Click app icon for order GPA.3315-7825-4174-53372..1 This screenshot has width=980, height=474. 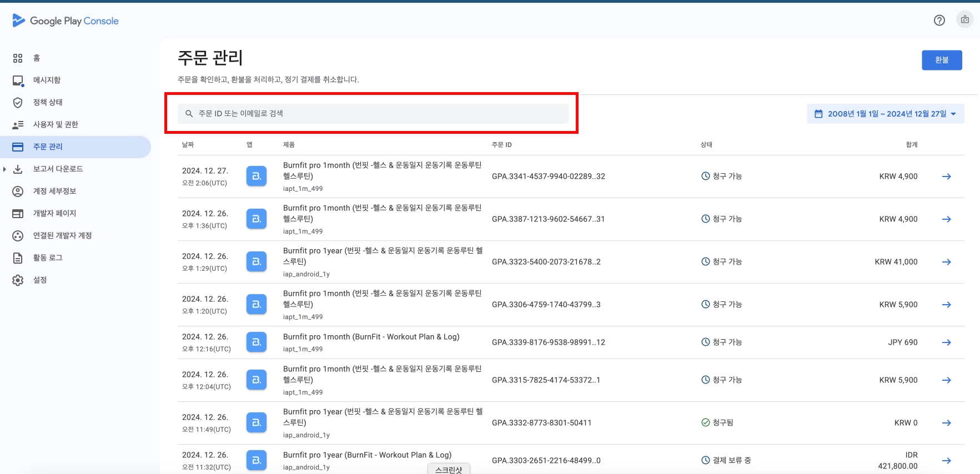(x=257, y=380)
